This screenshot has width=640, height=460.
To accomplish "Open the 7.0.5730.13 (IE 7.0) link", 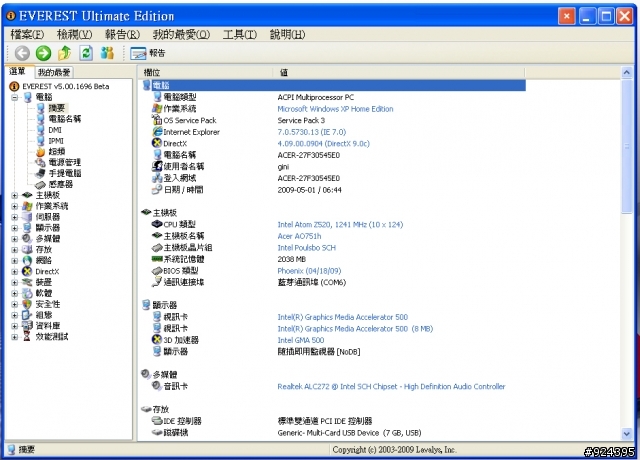I will coord(311,132).
